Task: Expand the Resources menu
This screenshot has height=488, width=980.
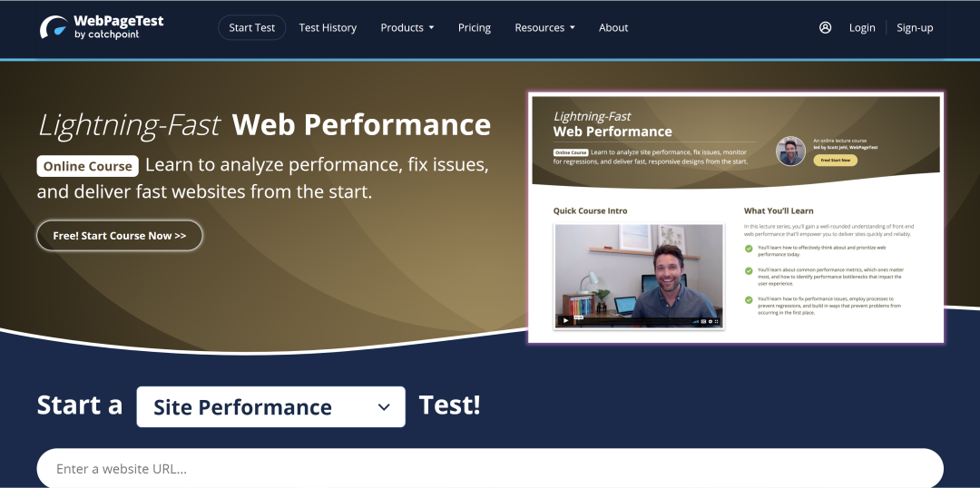Action: pyautogui.click(x=545, y=27)
